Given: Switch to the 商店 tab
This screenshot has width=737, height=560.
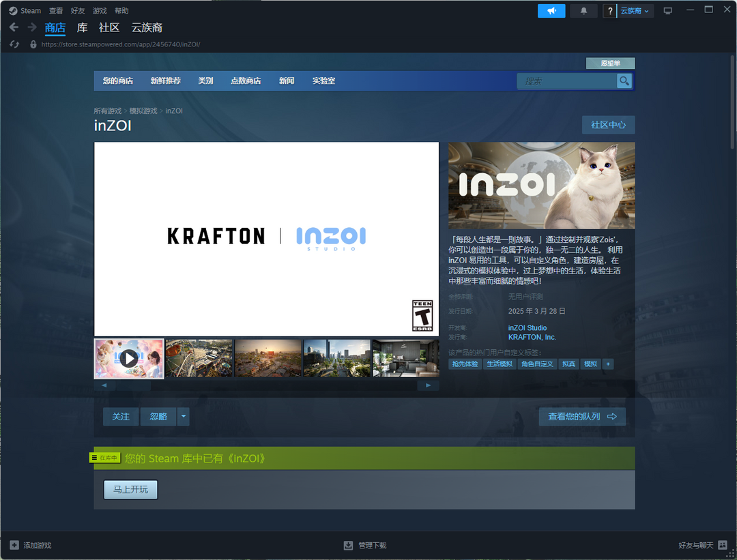Looking at the screenshot, I should (55, 28).
